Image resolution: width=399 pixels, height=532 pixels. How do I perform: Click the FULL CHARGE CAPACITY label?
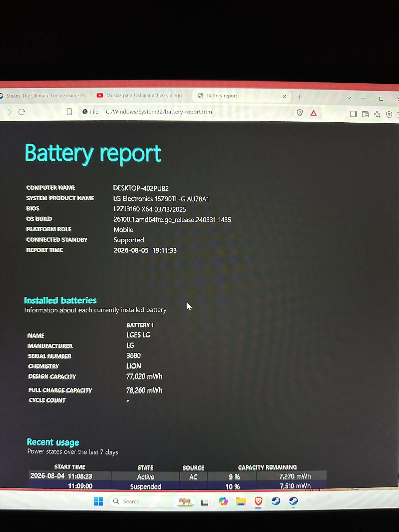click(x=60, y=390)
